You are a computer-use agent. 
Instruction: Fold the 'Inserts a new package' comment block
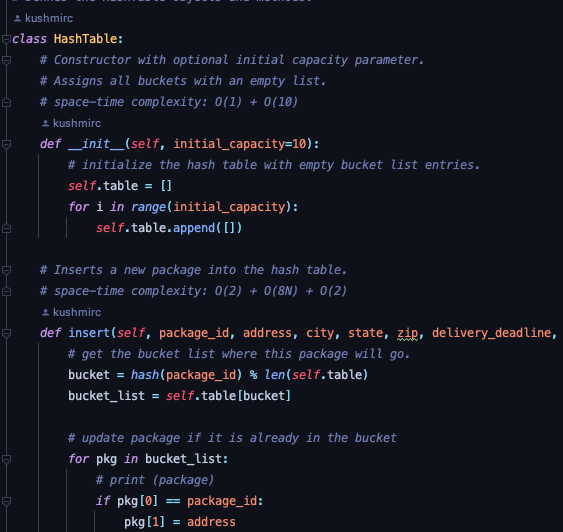coord(6,270)
